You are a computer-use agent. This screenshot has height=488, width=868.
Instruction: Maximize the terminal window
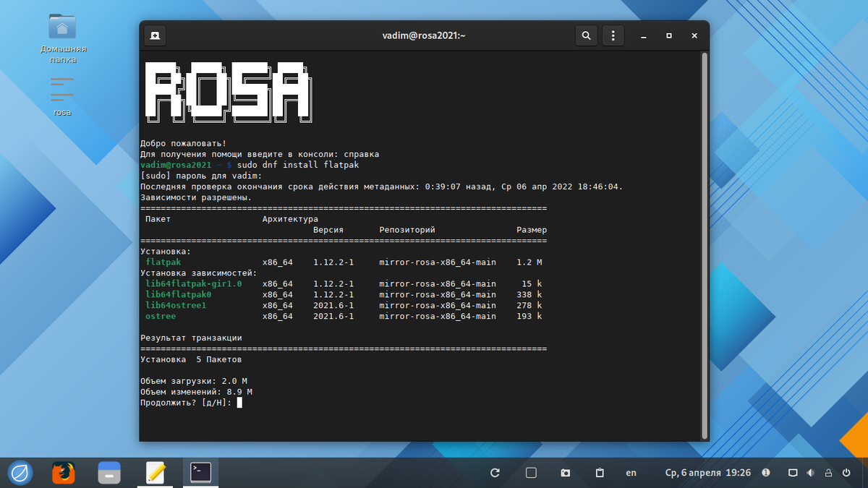(x=669, y=35)
